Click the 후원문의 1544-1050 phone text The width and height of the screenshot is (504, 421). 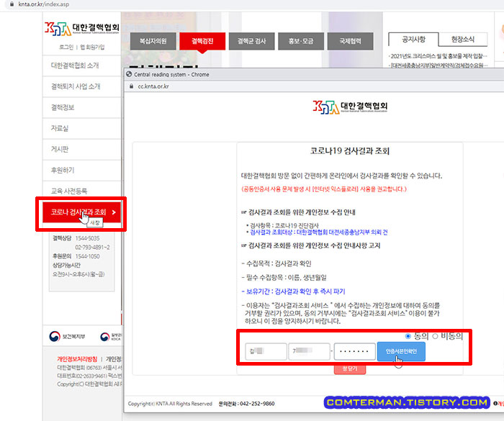(76, 256)
